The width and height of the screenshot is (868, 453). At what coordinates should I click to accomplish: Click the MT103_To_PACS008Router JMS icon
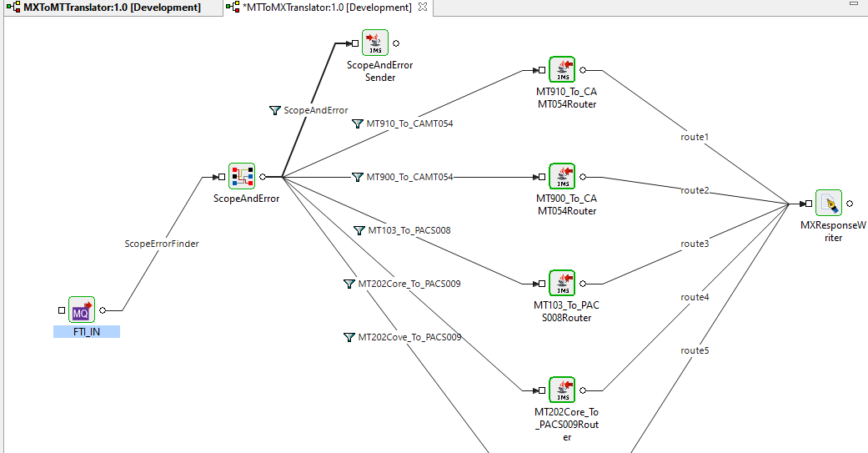[x=562, y=284]
